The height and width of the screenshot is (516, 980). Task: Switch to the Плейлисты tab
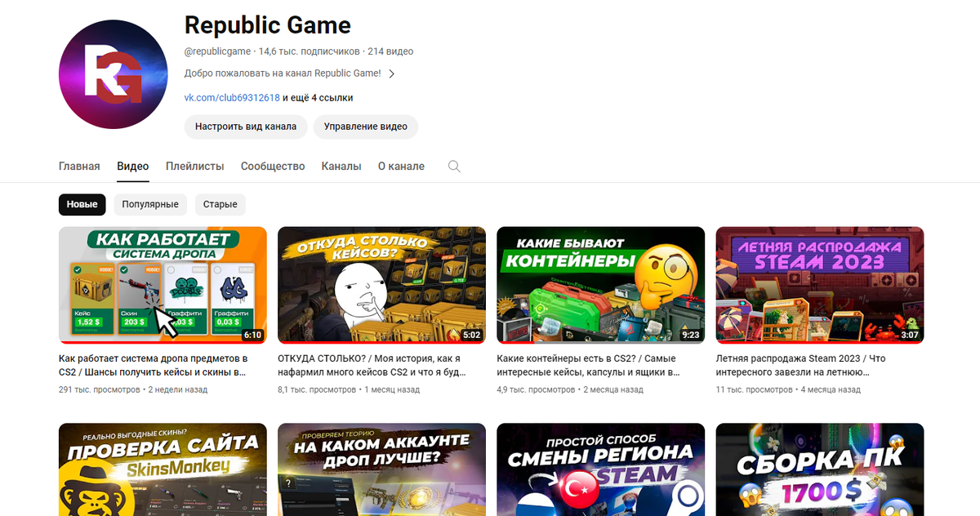(194, 166)
